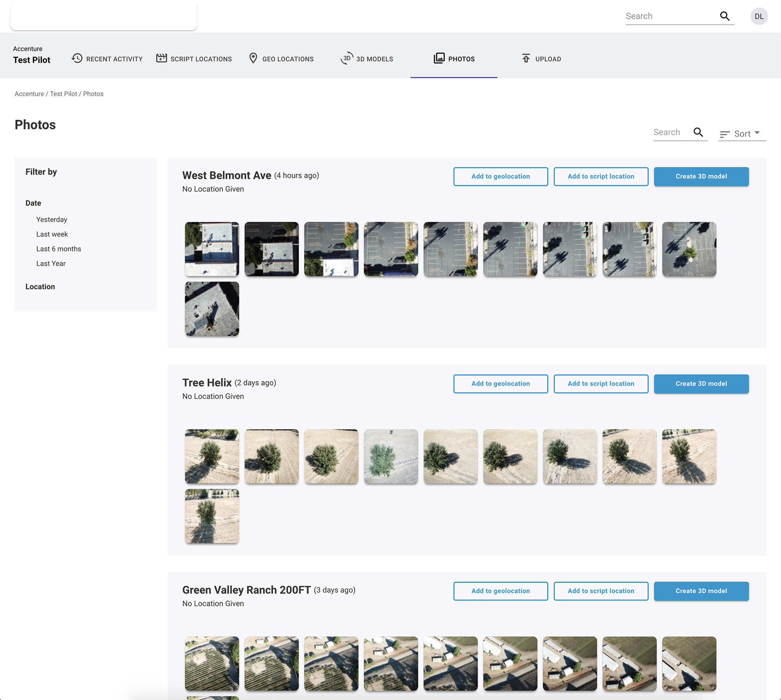Open ninth Green Valley Ranch thumbnail
This screenshot has width=781, height=700.
[x=689, y=663]
